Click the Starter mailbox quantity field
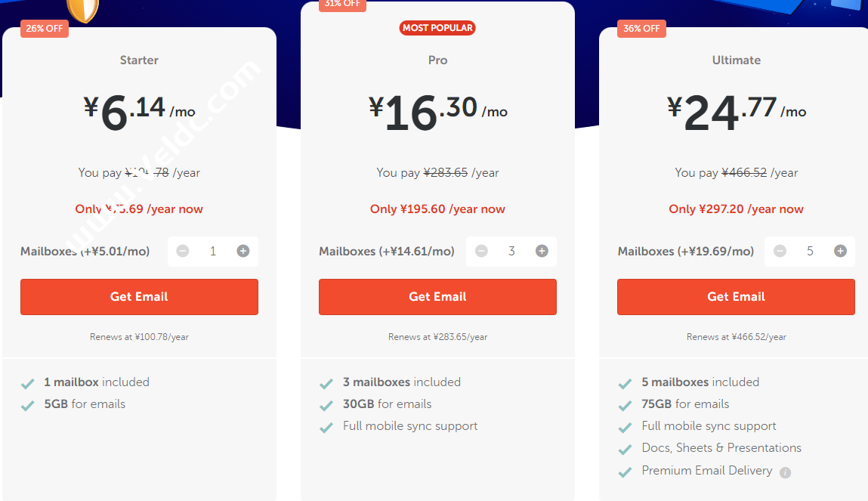 (212, 251)
